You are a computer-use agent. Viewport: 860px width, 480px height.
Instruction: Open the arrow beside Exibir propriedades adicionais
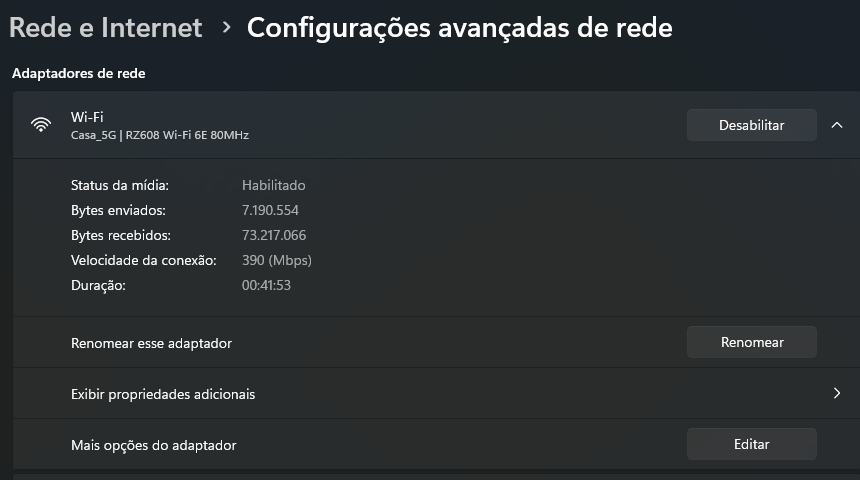836,393
